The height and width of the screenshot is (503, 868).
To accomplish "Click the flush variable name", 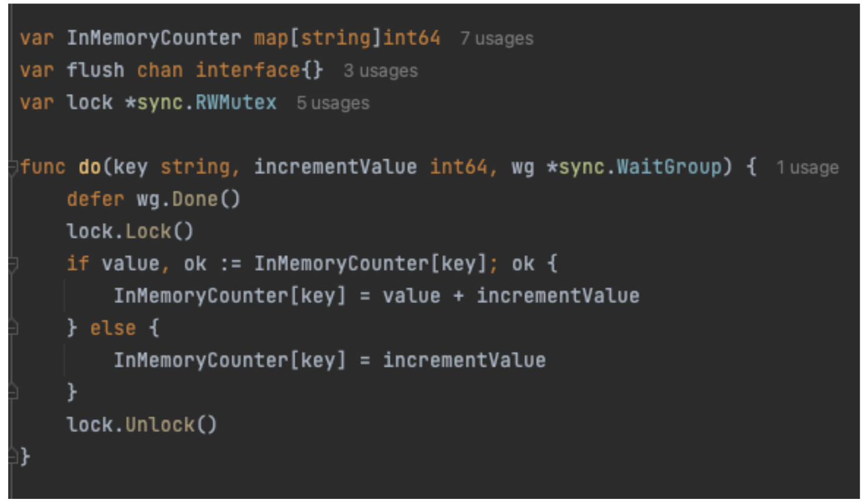I will click(95, 70).
